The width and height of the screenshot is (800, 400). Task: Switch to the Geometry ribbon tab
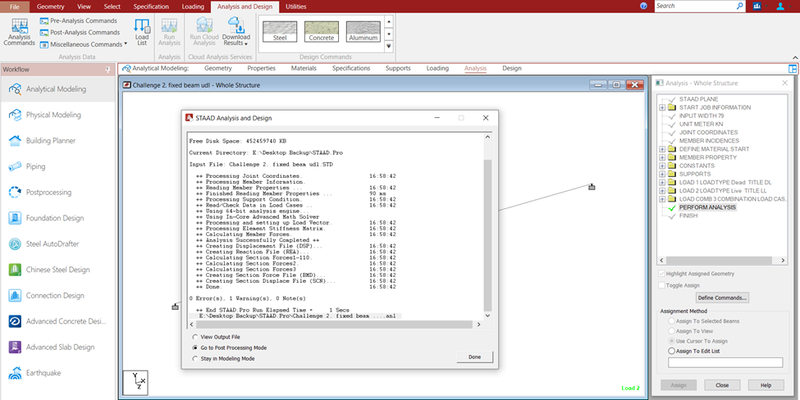[51, 7]
